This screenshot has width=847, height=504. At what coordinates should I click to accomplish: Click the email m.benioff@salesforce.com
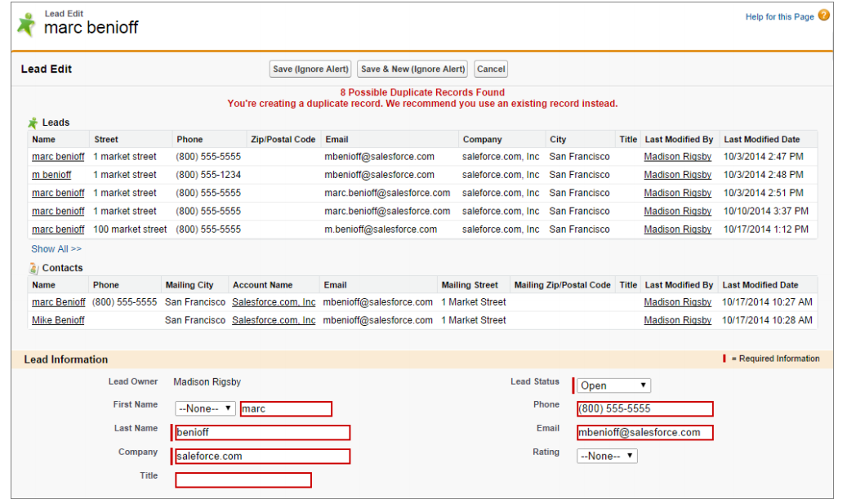pyautogui.click(x=381, y=230)
